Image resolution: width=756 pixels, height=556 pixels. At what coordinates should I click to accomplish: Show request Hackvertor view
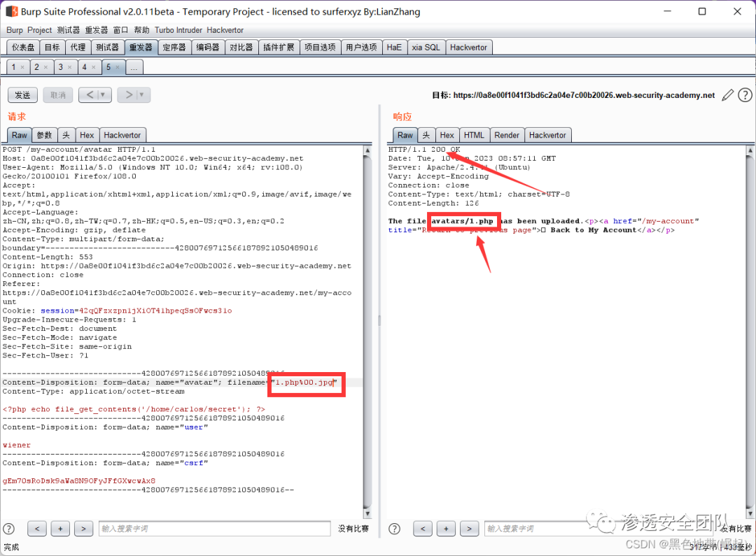tap(122, 136)
